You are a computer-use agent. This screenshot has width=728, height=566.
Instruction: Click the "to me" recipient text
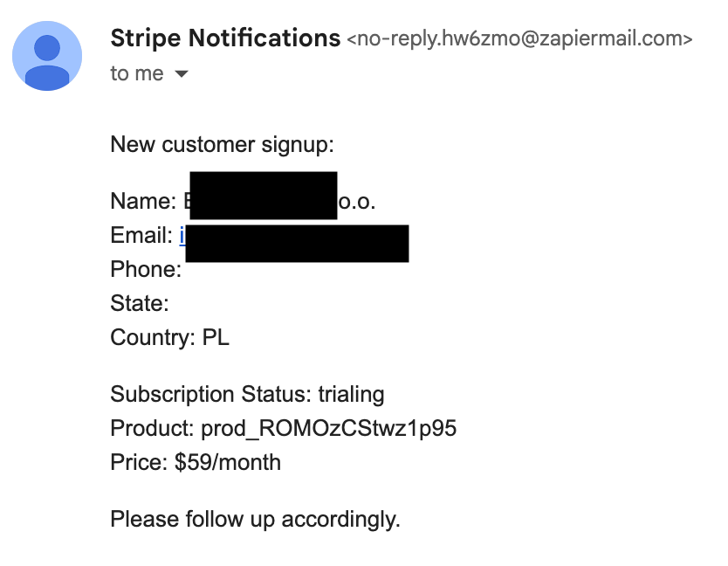[x=137, y=73]
